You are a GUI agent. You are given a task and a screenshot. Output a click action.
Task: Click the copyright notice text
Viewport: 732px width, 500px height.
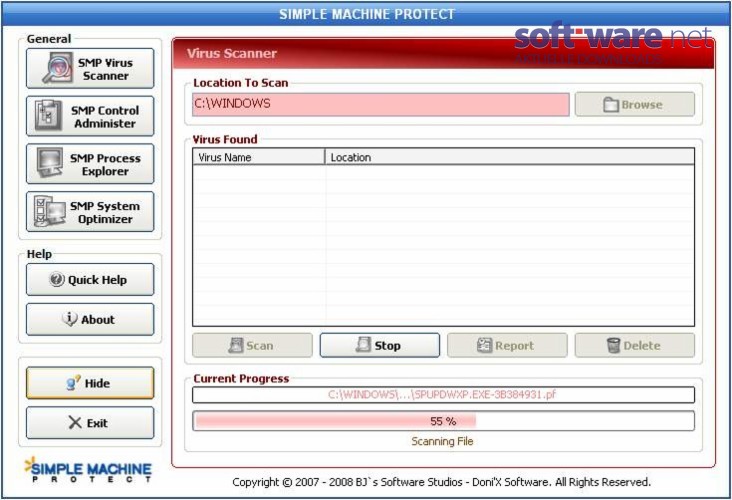[441, 482]
